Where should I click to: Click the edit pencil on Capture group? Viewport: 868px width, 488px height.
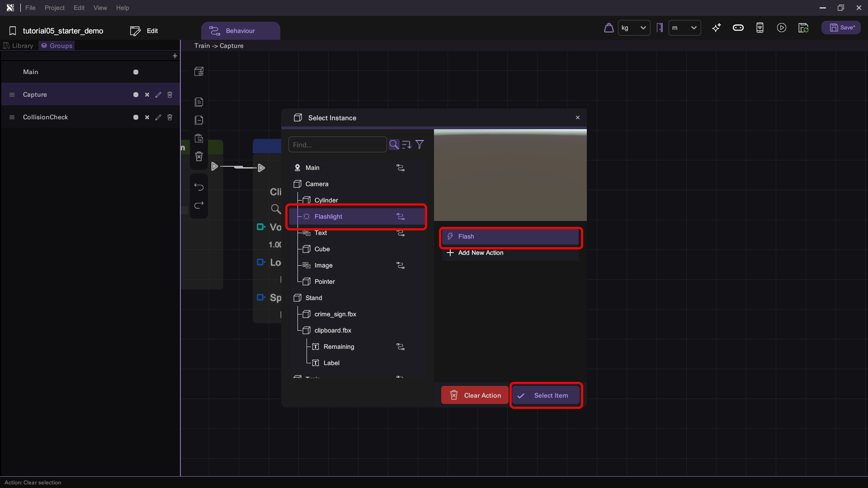pyautogui.click(x=158, y=94)
